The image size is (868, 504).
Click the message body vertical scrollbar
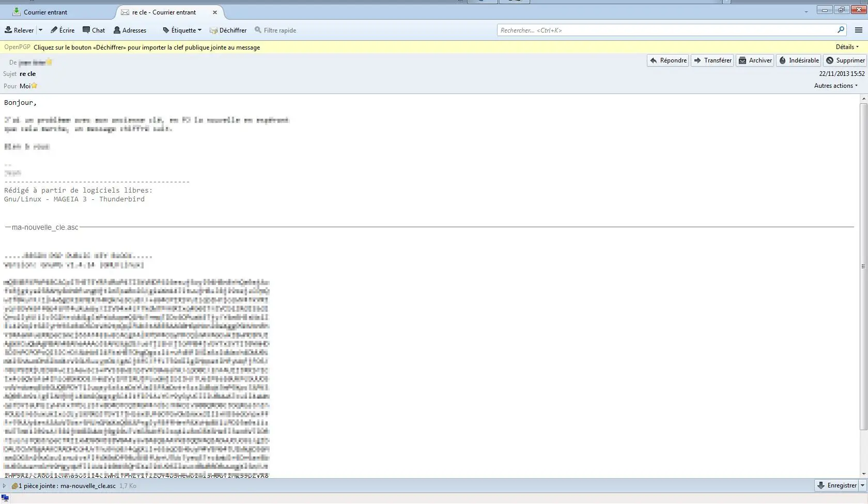(863, 266)
